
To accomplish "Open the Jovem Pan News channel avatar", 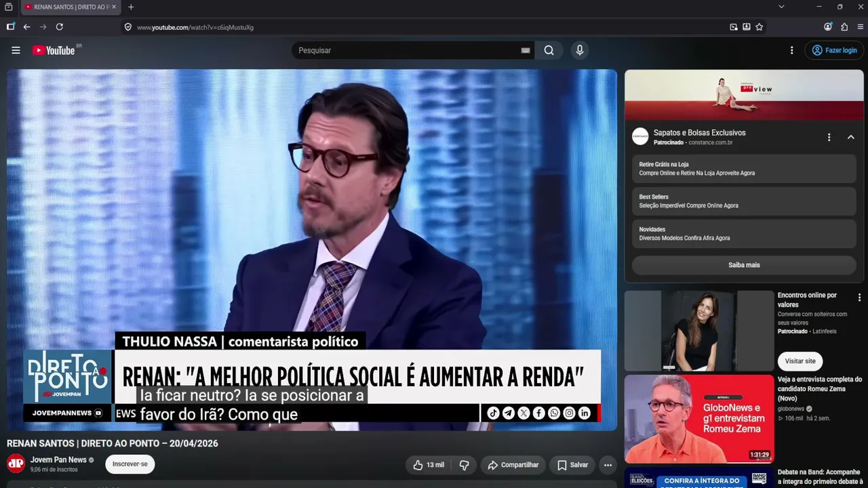I will (16, 464).
